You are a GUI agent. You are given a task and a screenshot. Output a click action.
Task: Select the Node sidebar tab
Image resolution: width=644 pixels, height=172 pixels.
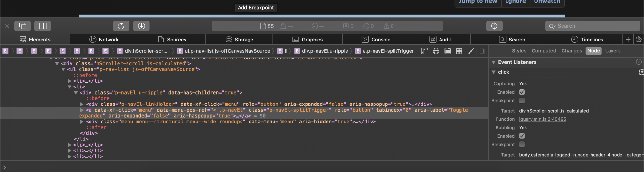[593, 51]
